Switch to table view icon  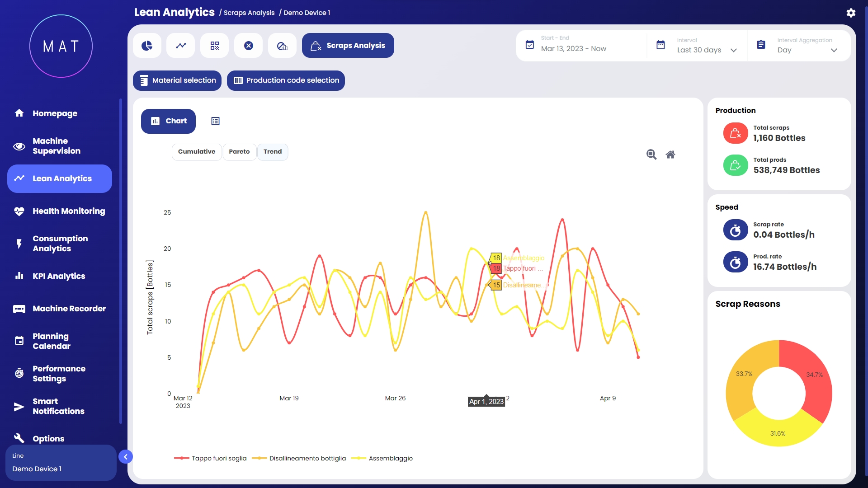coord(215,121)
